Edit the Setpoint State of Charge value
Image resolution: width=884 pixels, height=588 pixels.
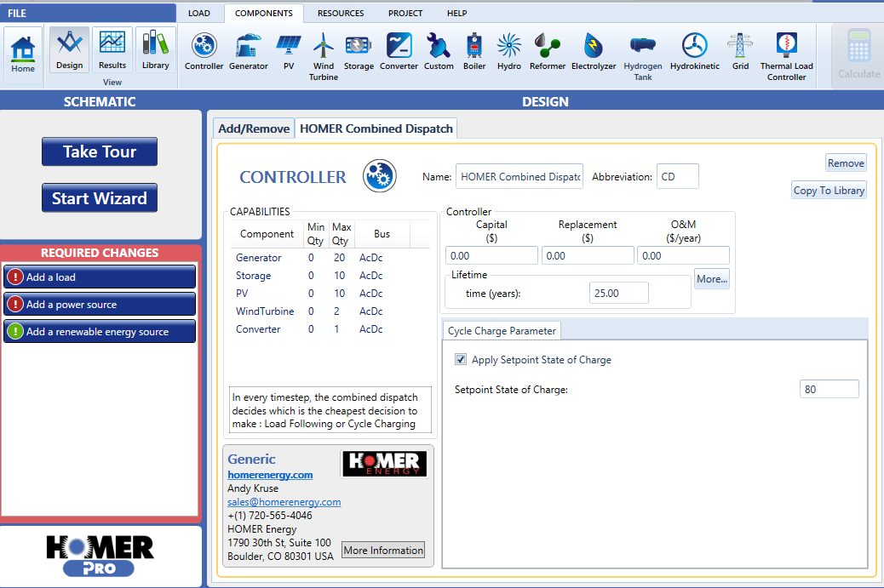tap(829, 388)
